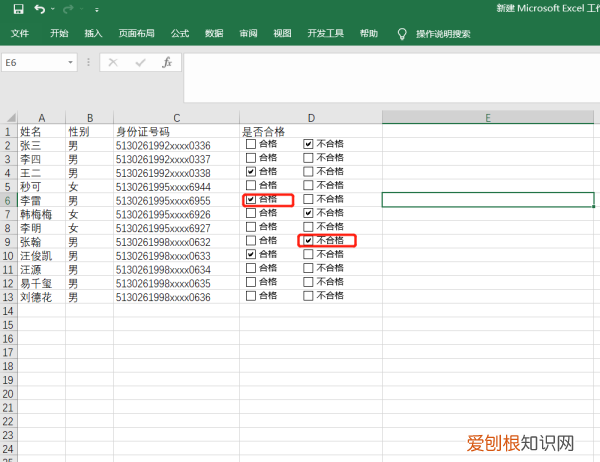Click the formula bar Enter checkmark icon
This screenshot has height=462, width=600.
(x=140, y=62)
